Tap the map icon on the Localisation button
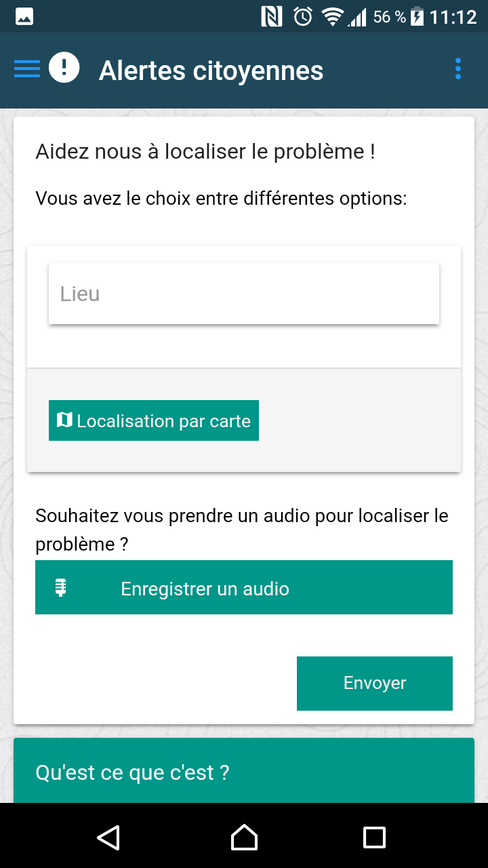The image size is (488, 868). pos(64,420)
